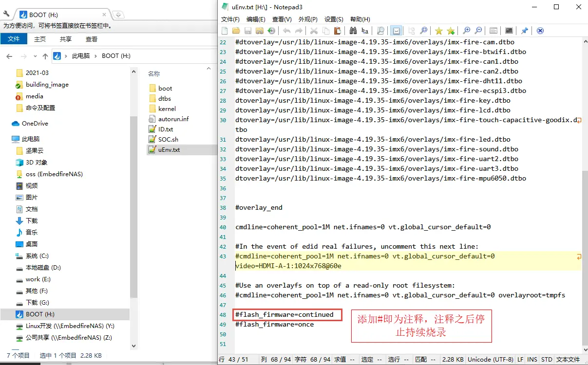Click the file history icon with clock

point(271,31)
